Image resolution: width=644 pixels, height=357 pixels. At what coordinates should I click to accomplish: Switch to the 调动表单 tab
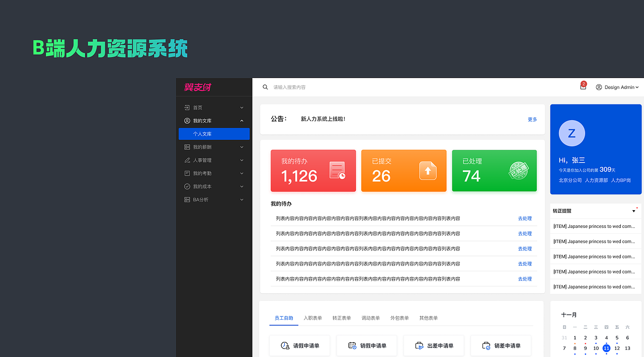coord(371,318)
